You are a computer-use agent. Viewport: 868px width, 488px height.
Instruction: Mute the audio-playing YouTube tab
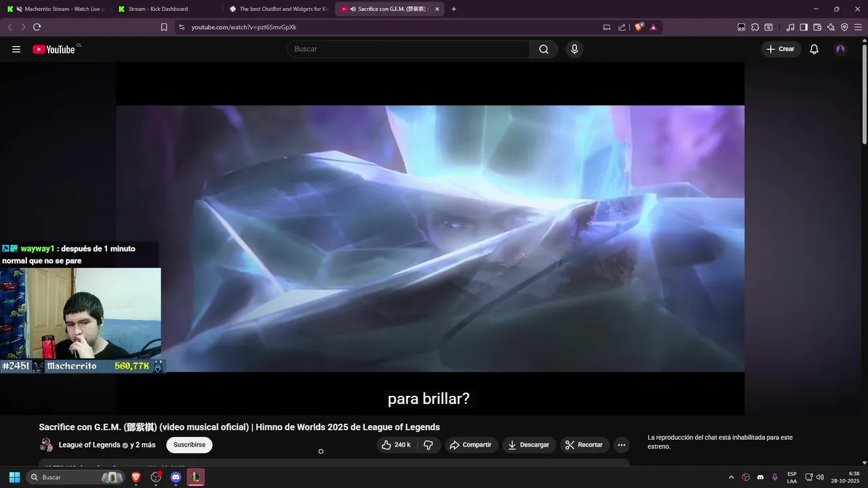tap(353, 9)
